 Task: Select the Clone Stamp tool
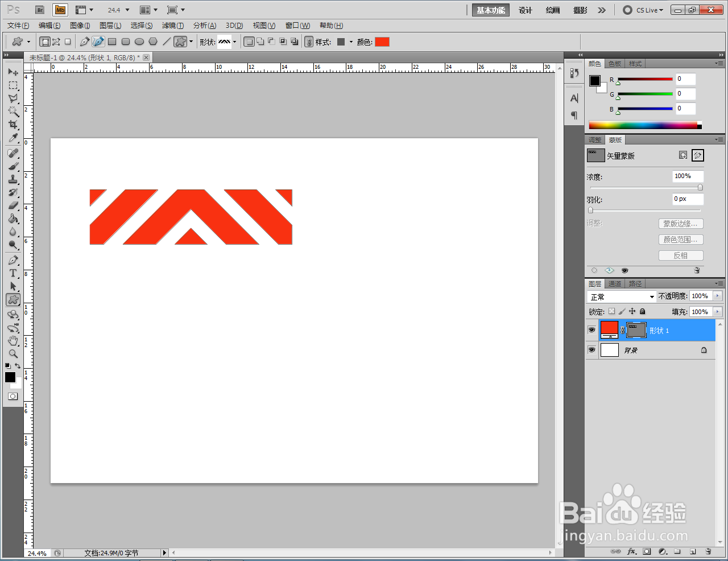click(x=13, y=179)
